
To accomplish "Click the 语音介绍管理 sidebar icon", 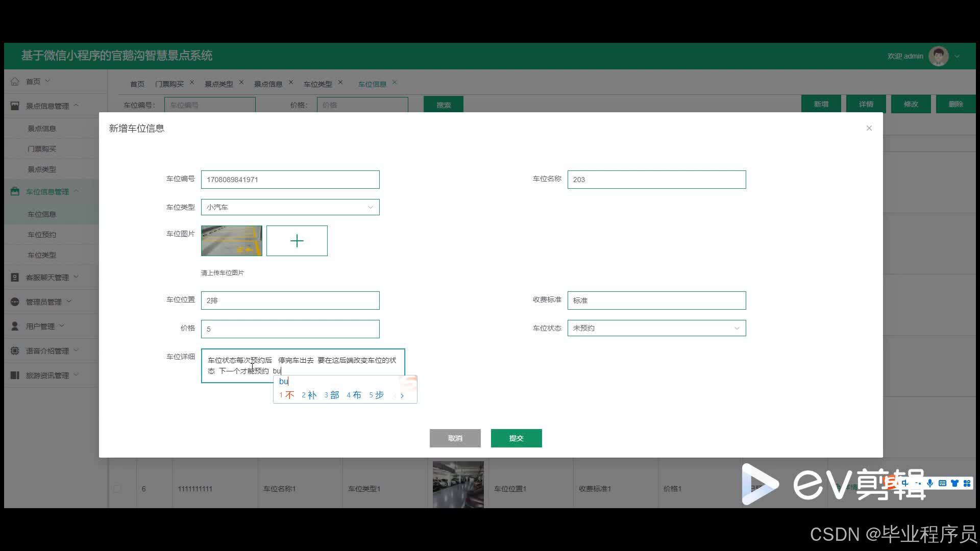I will tap(15, 350).
